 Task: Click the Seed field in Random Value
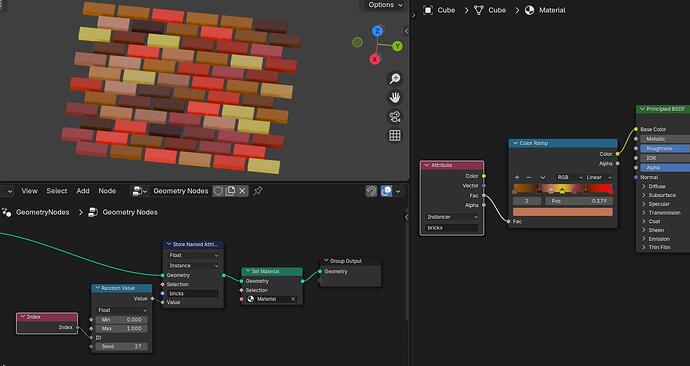coord(122,347)
